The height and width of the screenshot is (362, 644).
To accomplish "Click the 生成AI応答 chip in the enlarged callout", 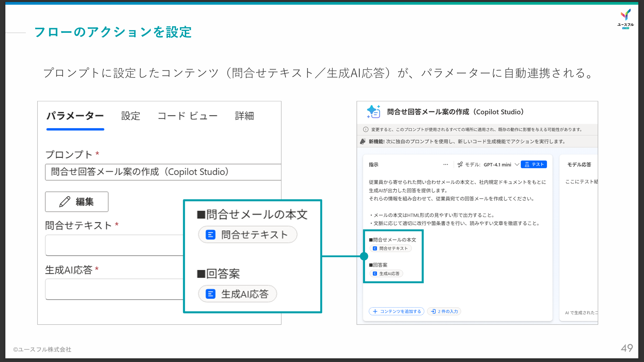I will (237, 294).
